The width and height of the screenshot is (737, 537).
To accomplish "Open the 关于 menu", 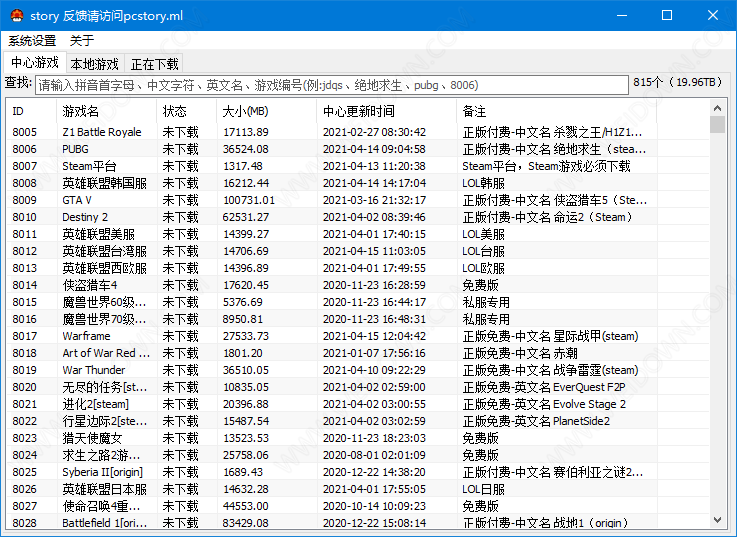I will [x=82, y=41].
